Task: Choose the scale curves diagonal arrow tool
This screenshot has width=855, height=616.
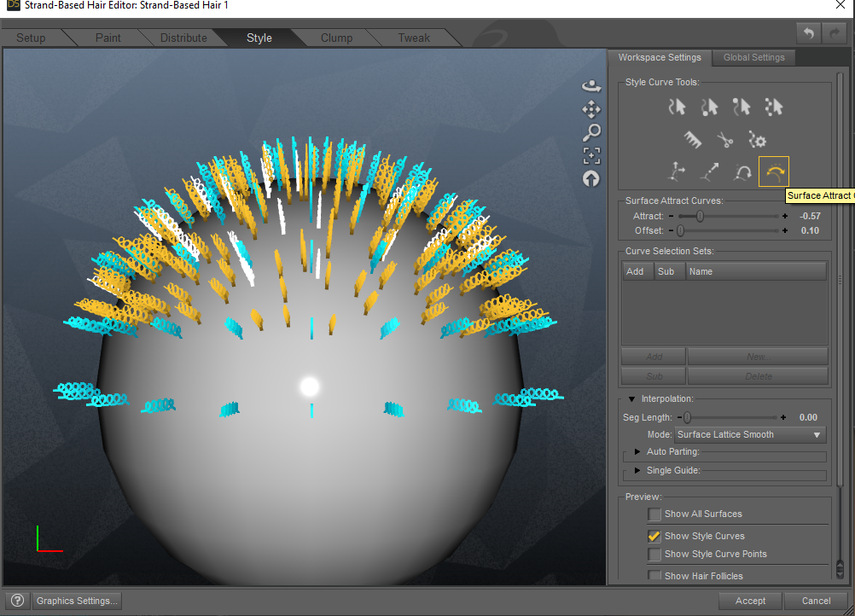Action: point(709,171)
